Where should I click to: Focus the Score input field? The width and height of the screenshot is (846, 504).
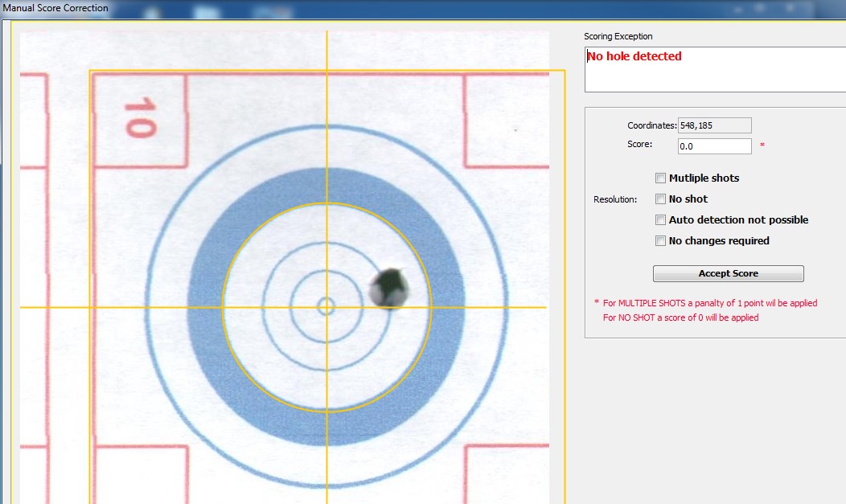click(714, 146)
